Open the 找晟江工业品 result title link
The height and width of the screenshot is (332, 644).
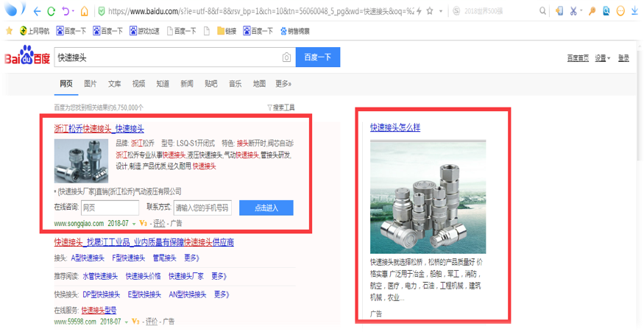(144, 242)
